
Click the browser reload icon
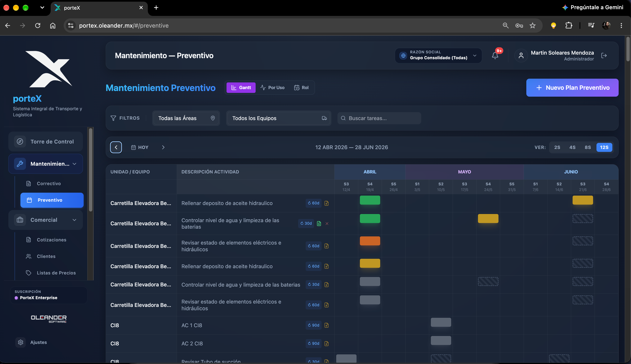tap(38, 26)
